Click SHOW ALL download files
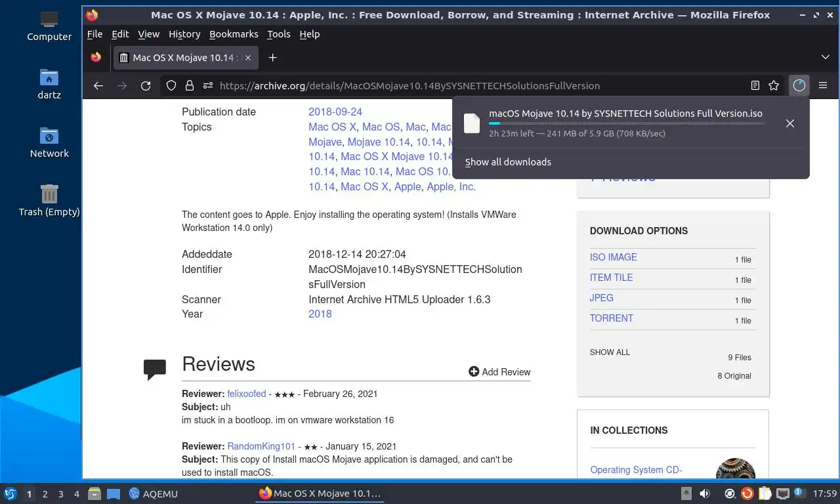This screenshot has height=504, width=840. tap(610, 352)
